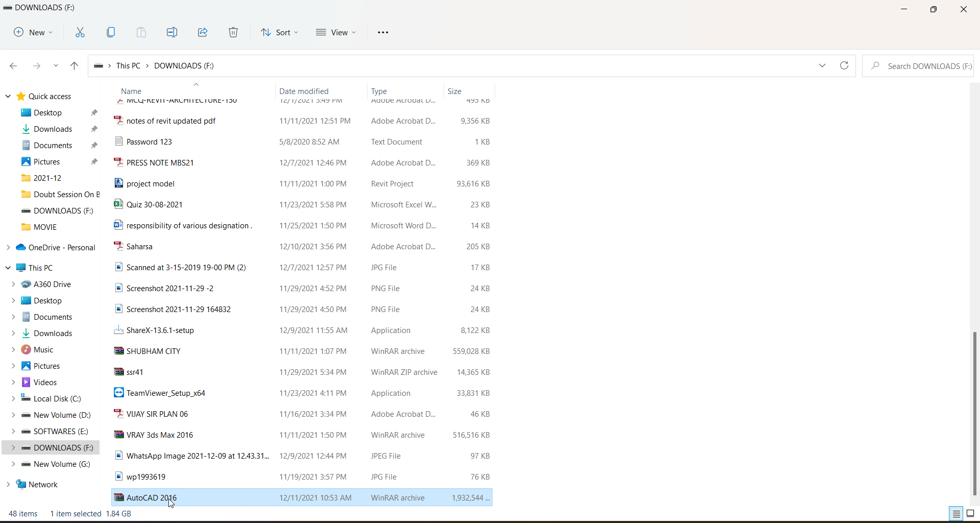Select WhatsApp Image 2021-12-09 file
The height and width of the screenshot is (523, 980).
point(198,456)
